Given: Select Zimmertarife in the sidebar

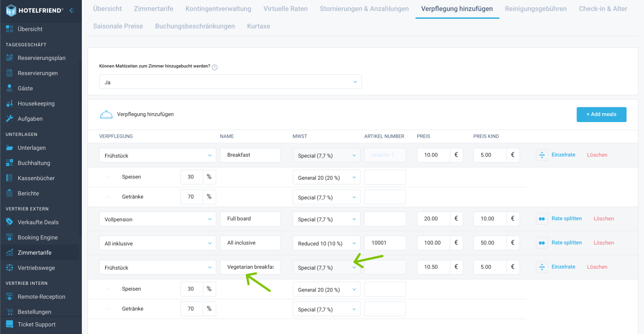Looking at the screenshot, I should pos(34,253).
